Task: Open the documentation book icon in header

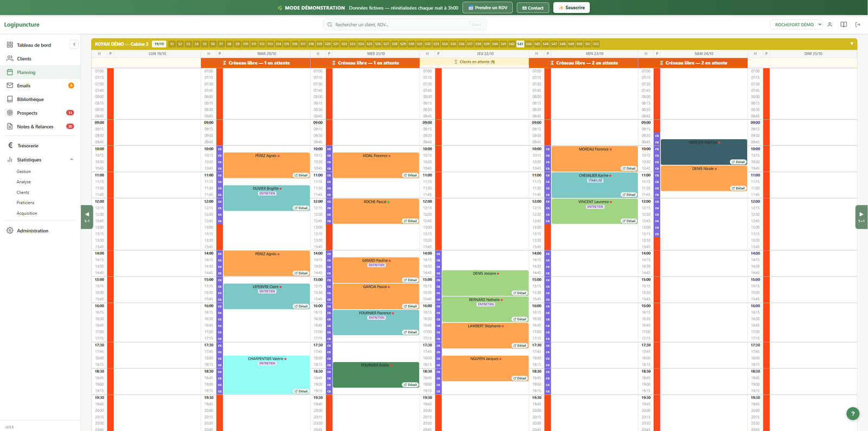Action: [x=844, y=24]
